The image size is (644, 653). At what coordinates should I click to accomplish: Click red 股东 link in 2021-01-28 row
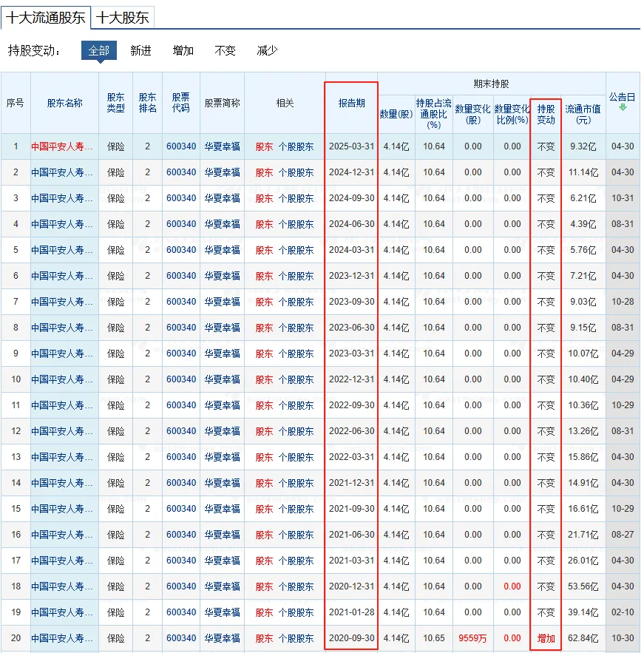[264, 612]
